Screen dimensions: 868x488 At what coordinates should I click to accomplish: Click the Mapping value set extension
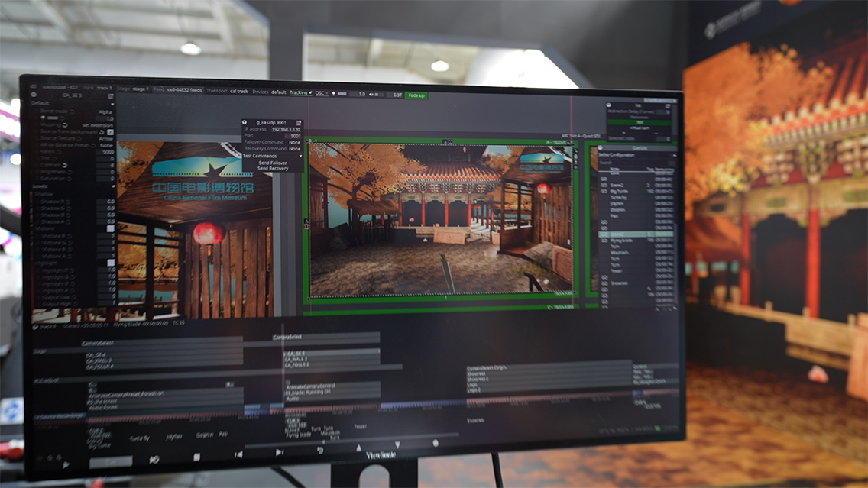coord(97,125)
